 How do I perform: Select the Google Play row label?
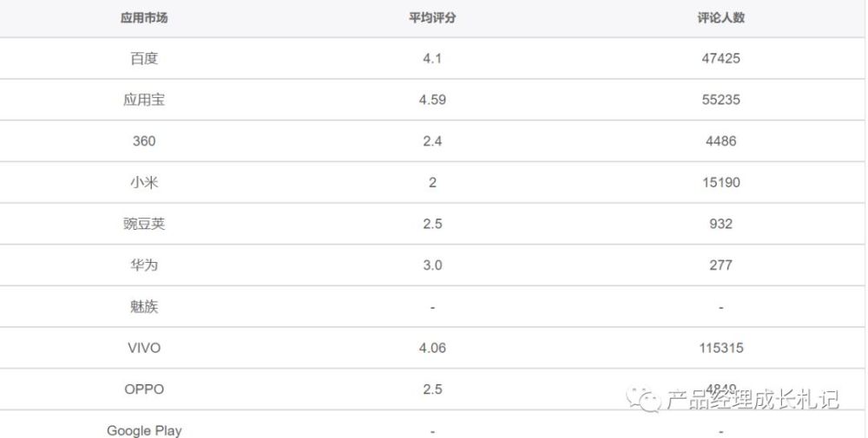144,430
